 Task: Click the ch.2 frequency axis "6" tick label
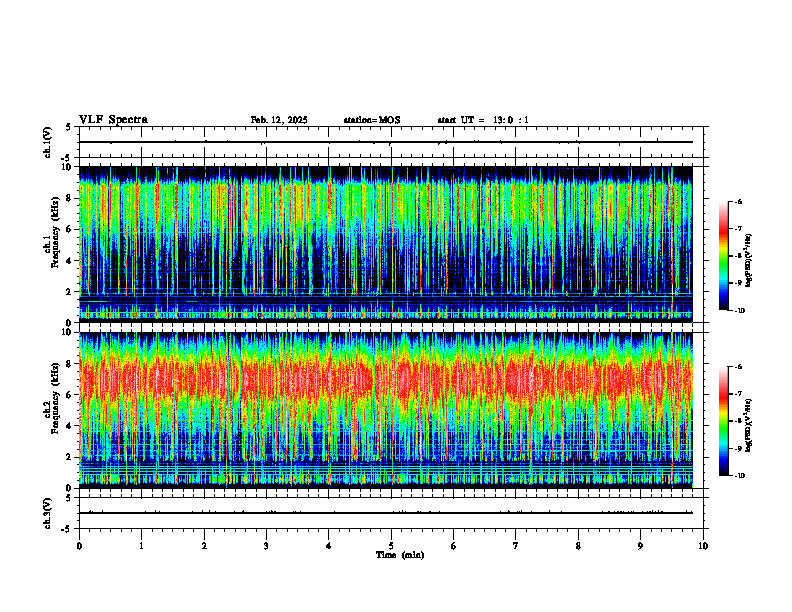(70, 395)
